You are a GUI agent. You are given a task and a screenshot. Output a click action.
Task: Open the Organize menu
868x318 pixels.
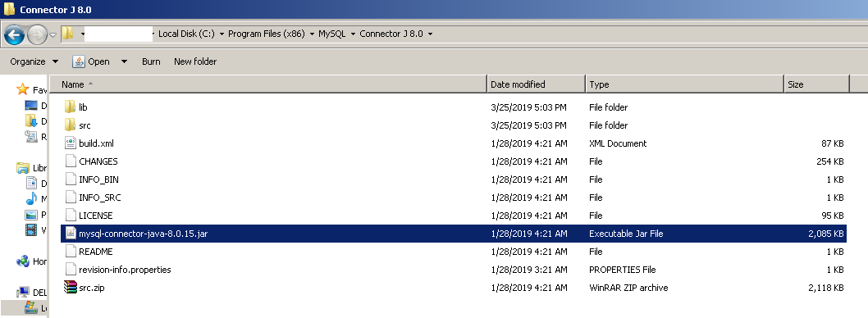tap(34, 61)
